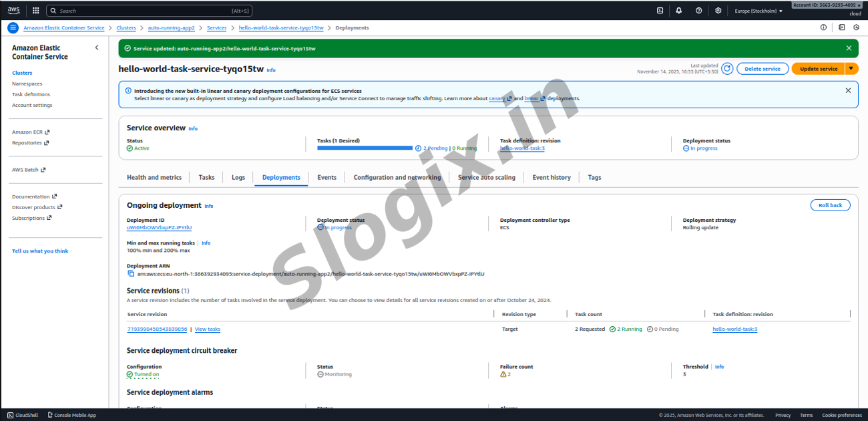Switch to the Events tab
This screenshot has height=421, width=868.
coord(327,177)
